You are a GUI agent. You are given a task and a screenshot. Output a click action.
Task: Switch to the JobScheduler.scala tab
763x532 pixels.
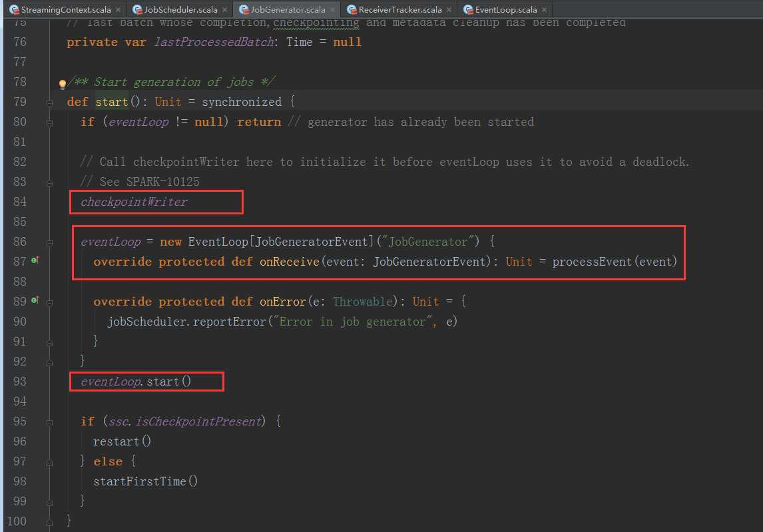(x=180, y=10)
